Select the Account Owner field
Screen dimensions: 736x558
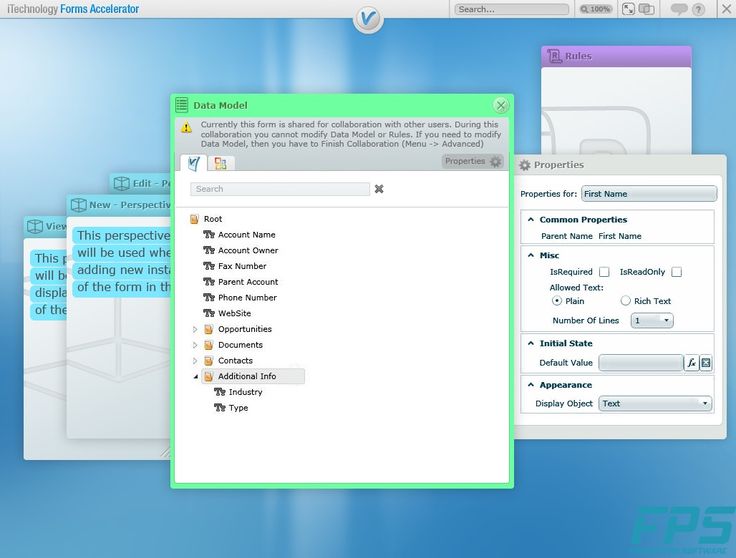248,251
